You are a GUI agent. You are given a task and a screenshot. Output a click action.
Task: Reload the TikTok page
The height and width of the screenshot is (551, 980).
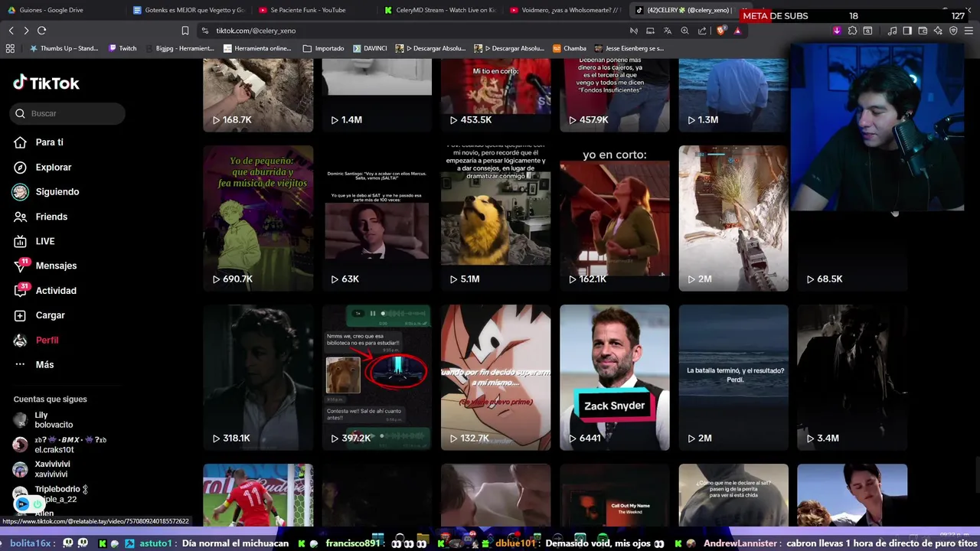(41, 31)
